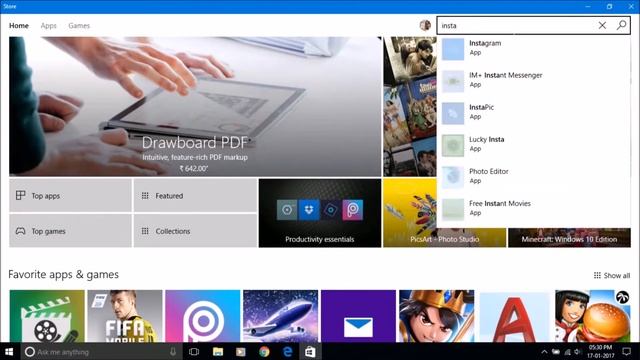Image resolution: width=640 pixels, height=360 pixels.
Task: Open the Windows Start menu
Action: click(x=9, y=351)
